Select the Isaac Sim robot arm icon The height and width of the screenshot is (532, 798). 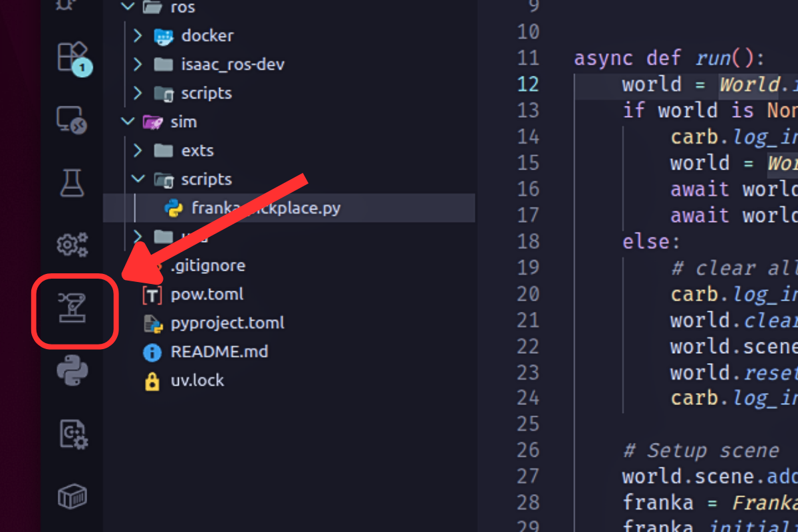73,309
